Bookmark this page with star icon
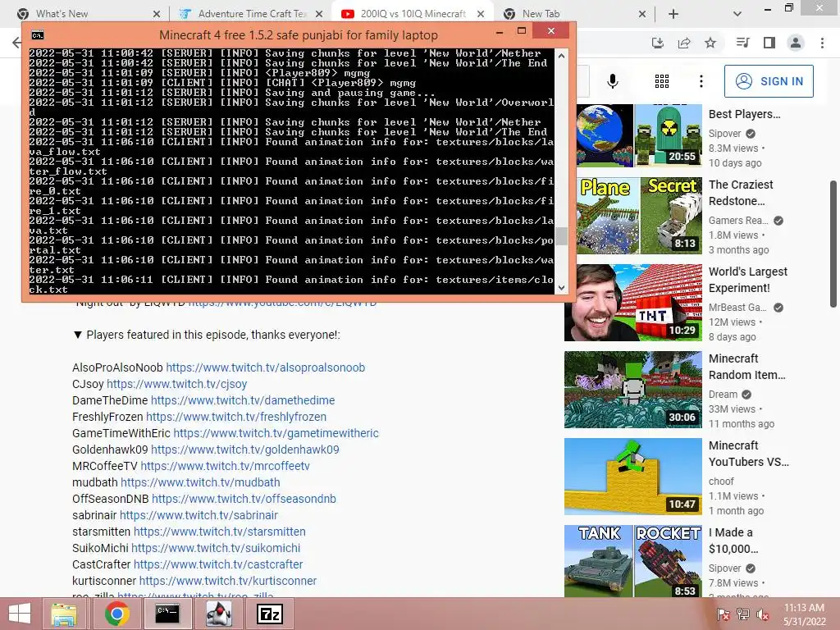Image resolution: width=840 pixels, height=630 pixels. point(710,43)
